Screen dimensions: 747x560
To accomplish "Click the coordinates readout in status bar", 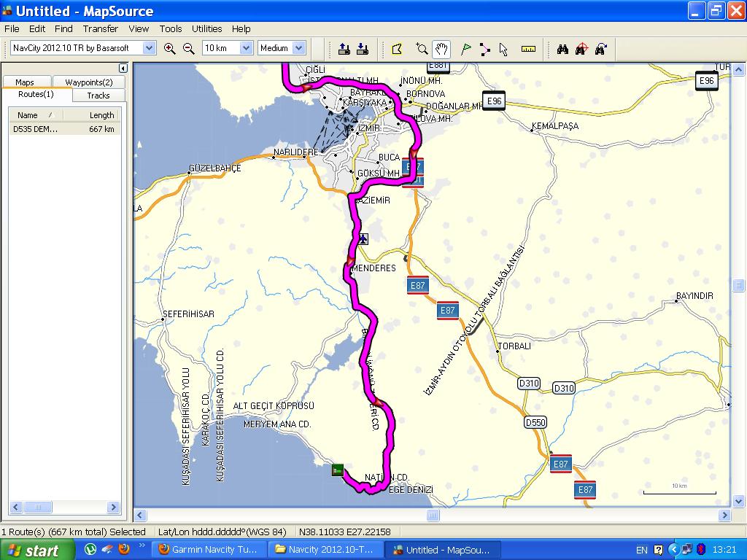I will (344, 532).
